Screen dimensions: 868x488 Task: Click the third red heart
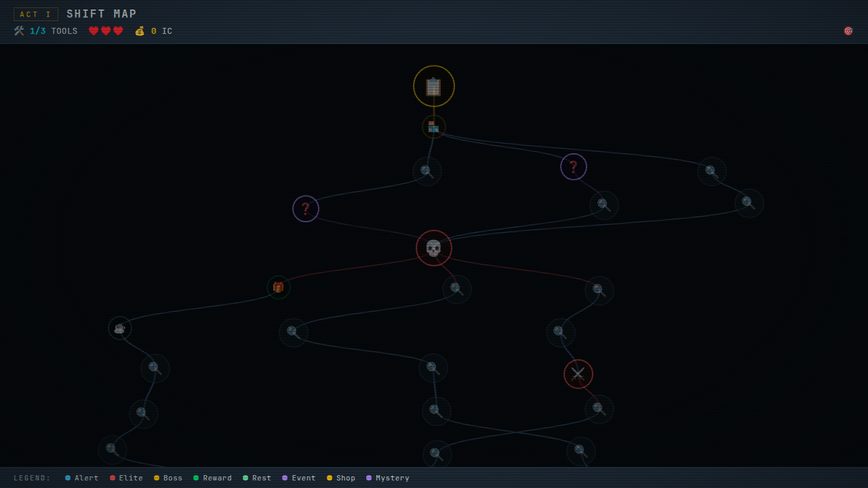coord(118,31)
